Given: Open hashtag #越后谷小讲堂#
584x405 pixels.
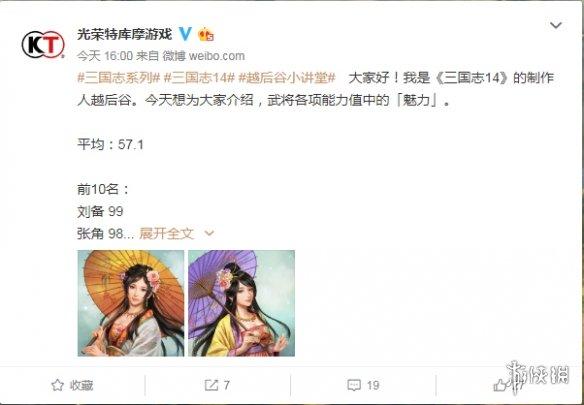Looking at the screenshot, I should coord(287,78).
